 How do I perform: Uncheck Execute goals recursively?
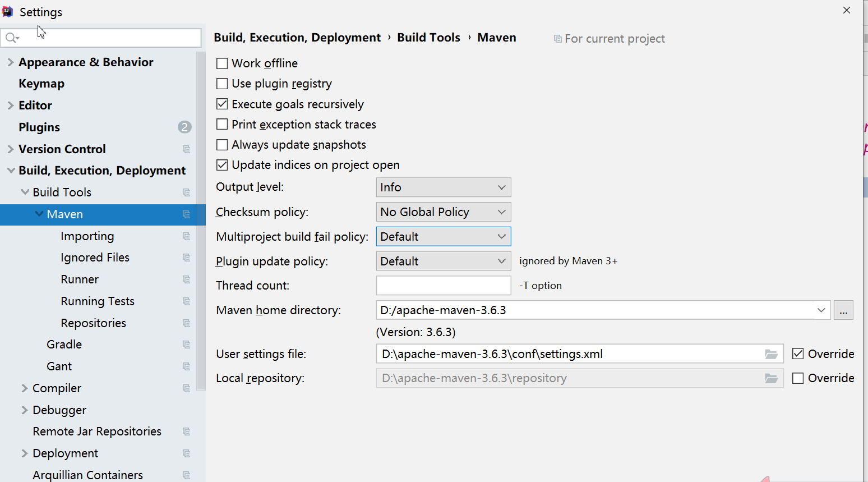[222, 104]
